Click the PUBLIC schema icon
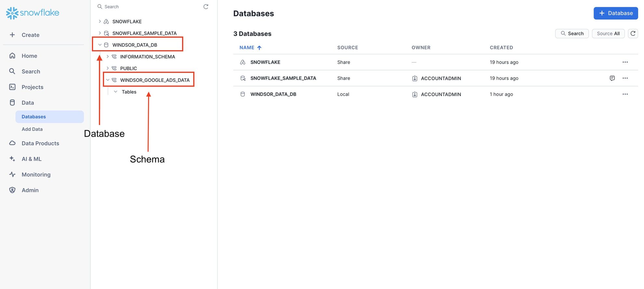Screen dimensions: 644x289 point(114,68)
